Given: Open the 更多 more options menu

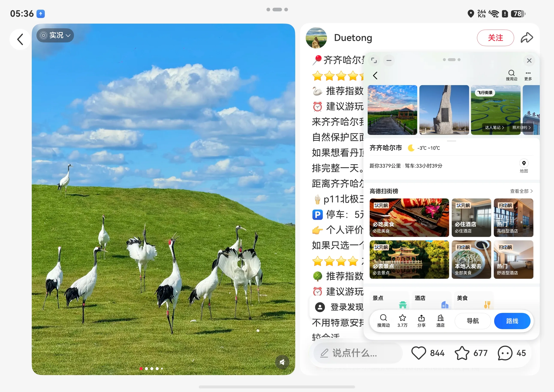Looking at the screenshot, I should (x=528, y=75).
